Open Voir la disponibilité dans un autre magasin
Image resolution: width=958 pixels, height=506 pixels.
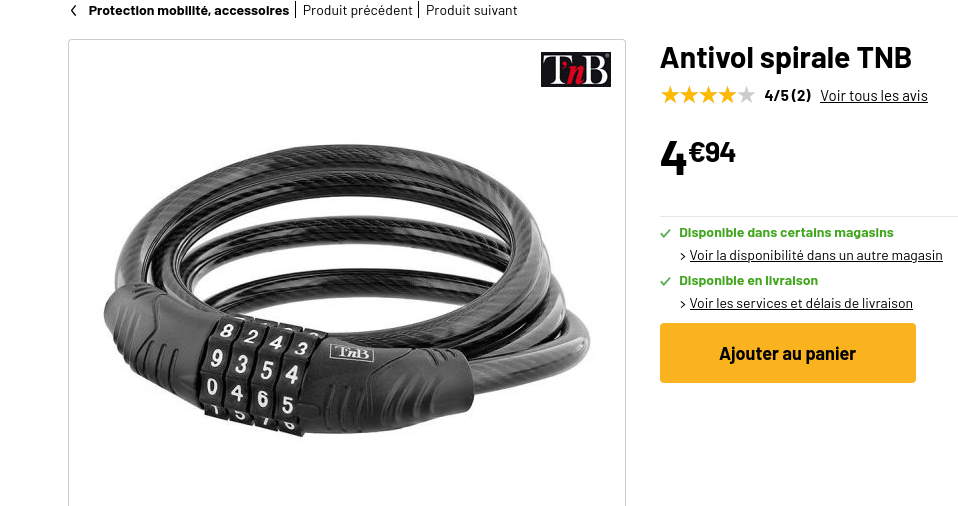(816, 255)
